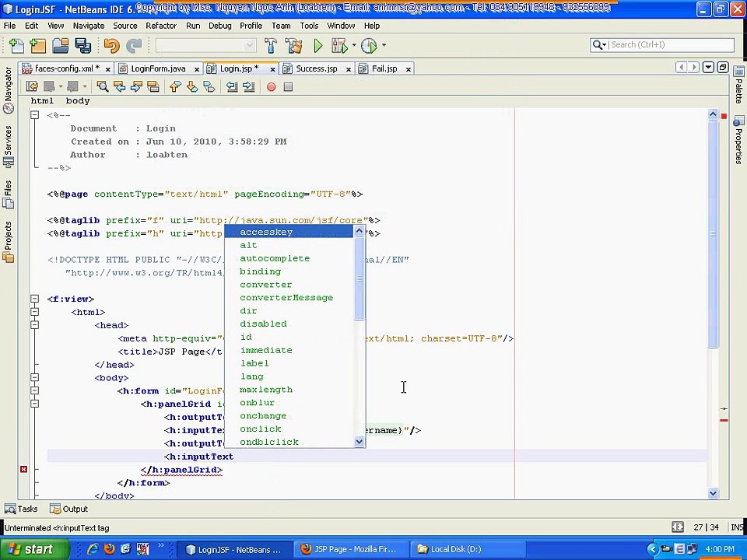Collapse the header comment fold
The width and height of the screenshot is (747, 560).
pyautogui.click(x=35, y=115)
